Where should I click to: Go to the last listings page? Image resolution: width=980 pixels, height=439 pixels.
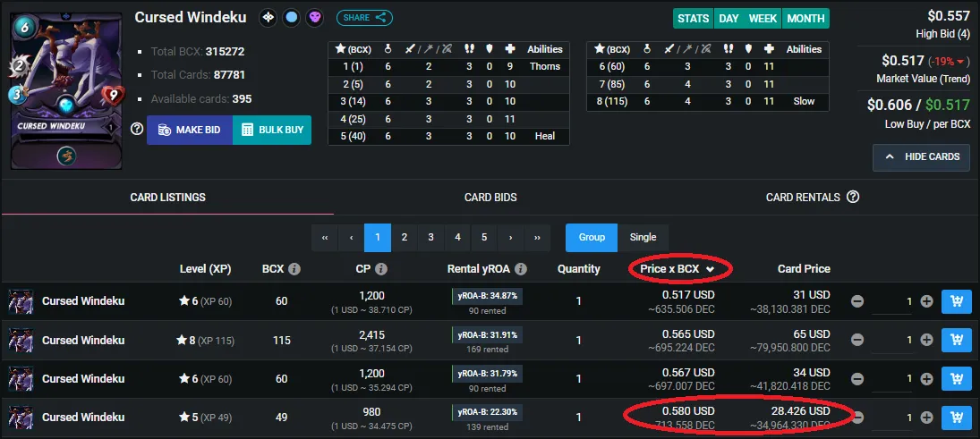click(538, 237)
